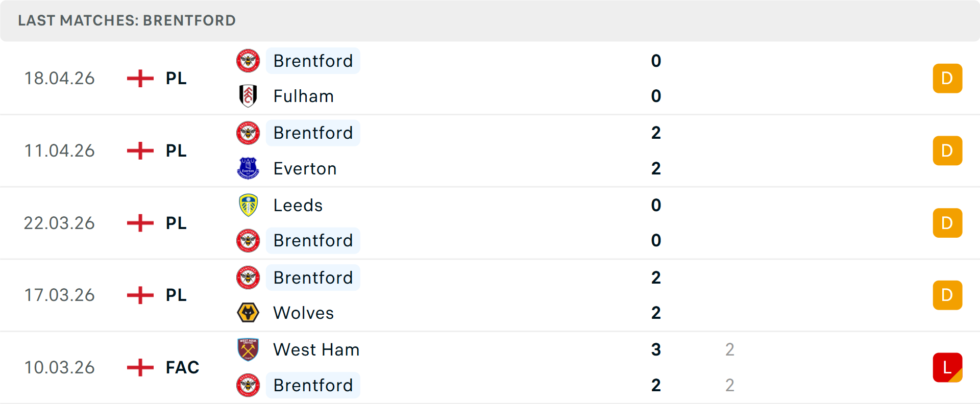Image resolution: width=980 pixels, height=404 pixels.
Task: Select the Wolves crest
Action: [x=248, y=313]
